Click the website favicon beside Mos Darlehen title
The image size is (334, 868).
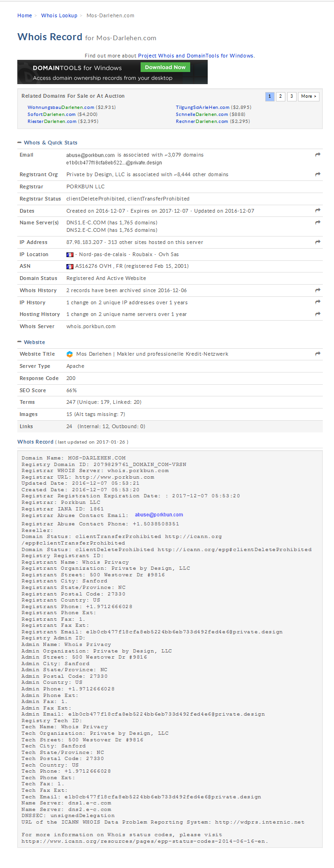(70, 354)
